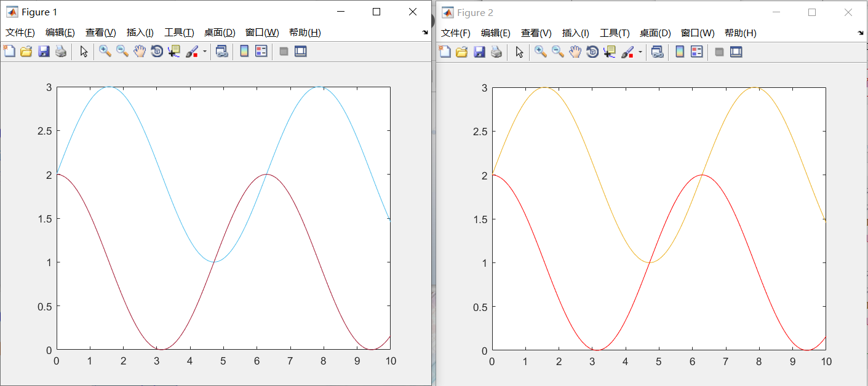Open brush color dropdown arrow in Figure 1
868x386 pixels.
click(x=205, y=52)
